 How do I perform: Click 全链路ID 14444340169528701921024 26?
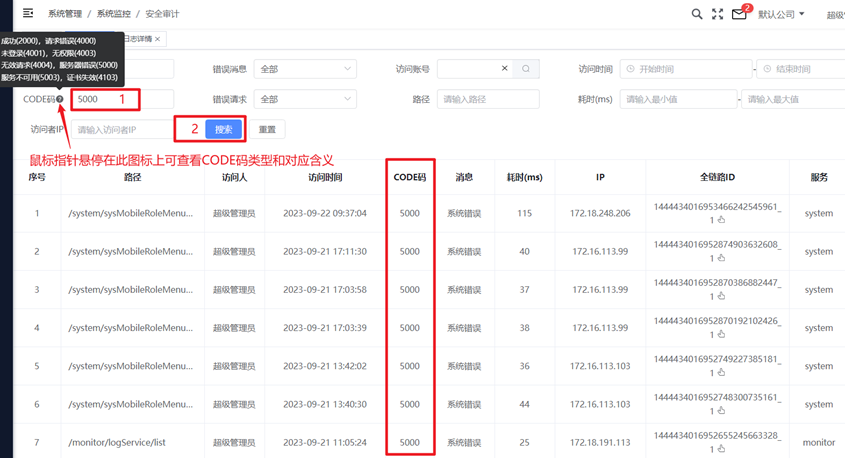(717, 321)
